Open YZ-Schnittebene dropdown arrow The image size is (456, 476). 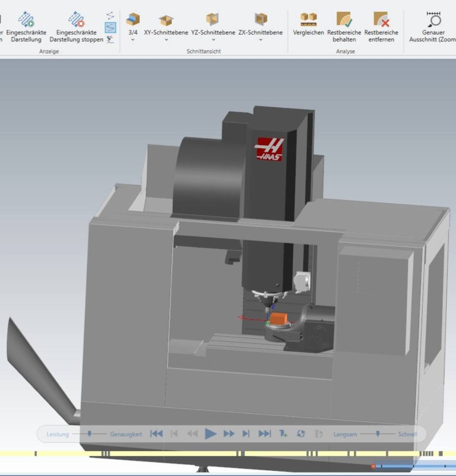[x=213, y=40]
